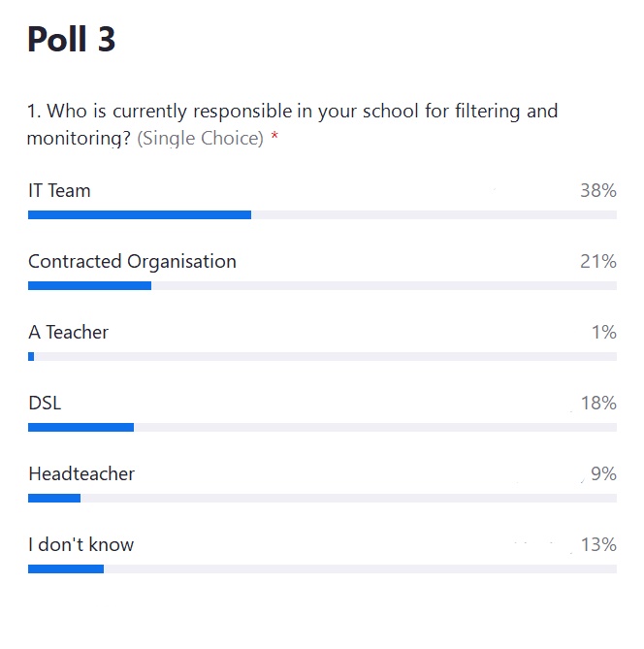Click the 9% result for Headteacher
The height and width of the screenshot is (649, 644).
pyautogui.click(x=604, y=474)
